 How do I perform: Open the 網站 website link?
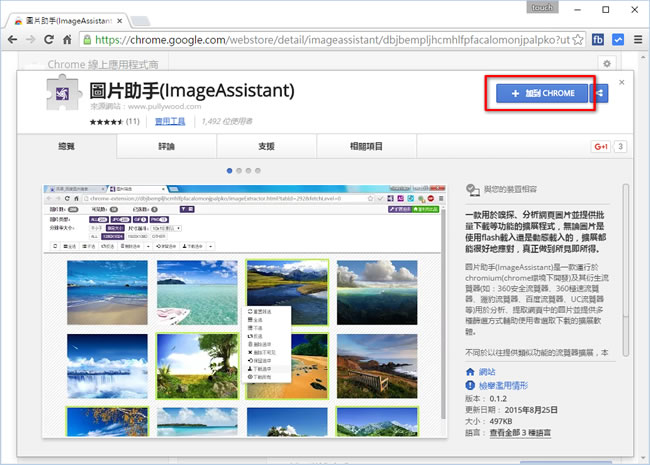(487, 372)
